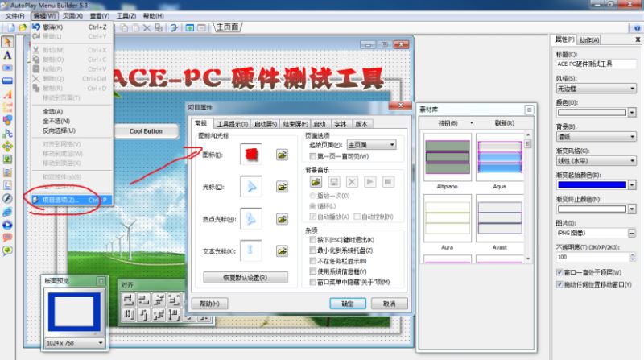Select the colored circles shape tool

click(7, 120)
